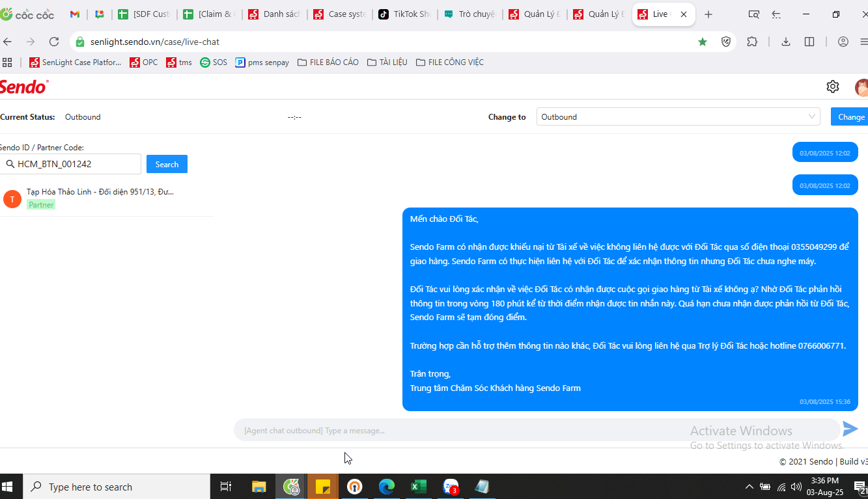
Task: Expand the FILE CÔNG VIỆC bookmark folder
Action: pos(450,62)
